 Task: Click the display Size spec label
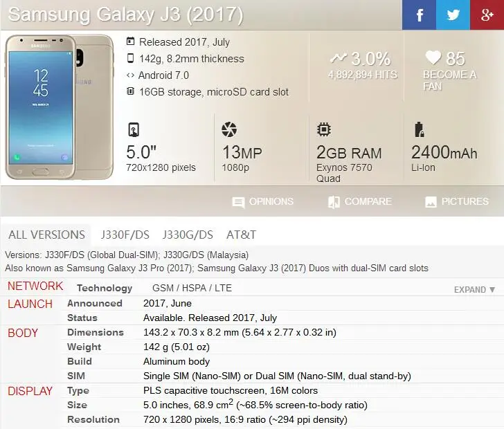pyautogui.click(x=77, y=405)
